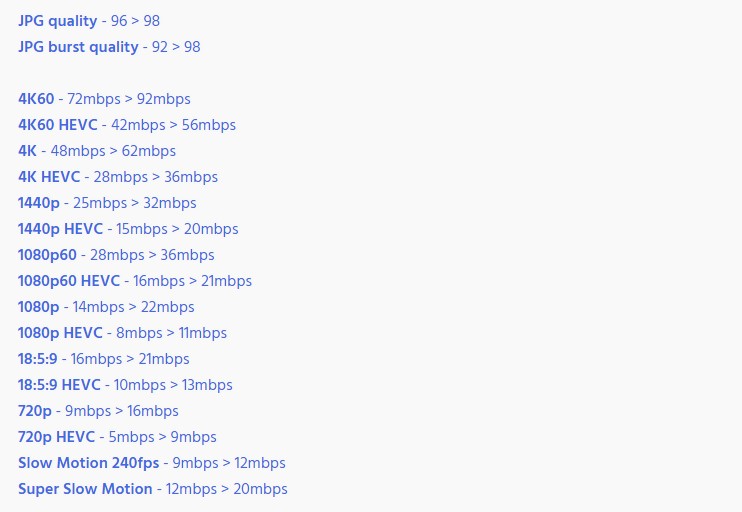Click the 1080p60 HEVC heading
The image size is (742, 512).
[x=69, y=282]
